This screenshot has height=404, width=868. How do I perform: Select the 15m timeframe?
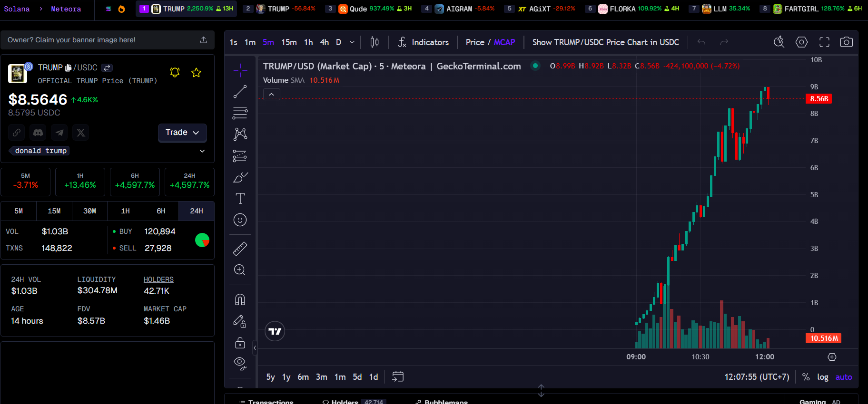289,42
